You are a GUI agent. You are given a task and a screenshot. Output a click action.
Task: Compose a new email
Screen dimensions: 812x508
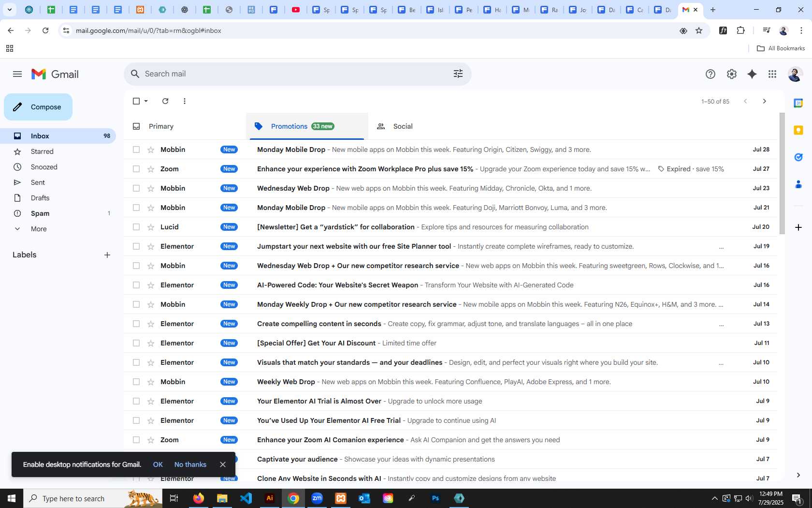[38, 107]
